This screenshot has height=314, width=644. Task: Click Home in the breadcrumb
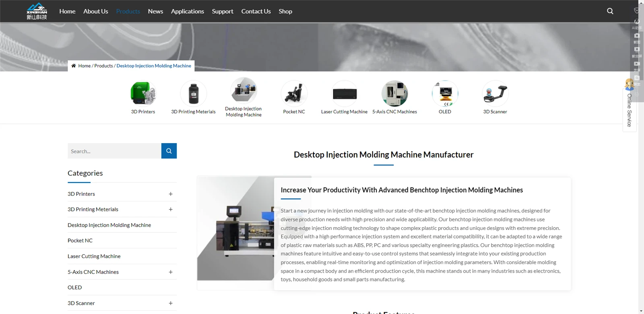click(84, 66)
